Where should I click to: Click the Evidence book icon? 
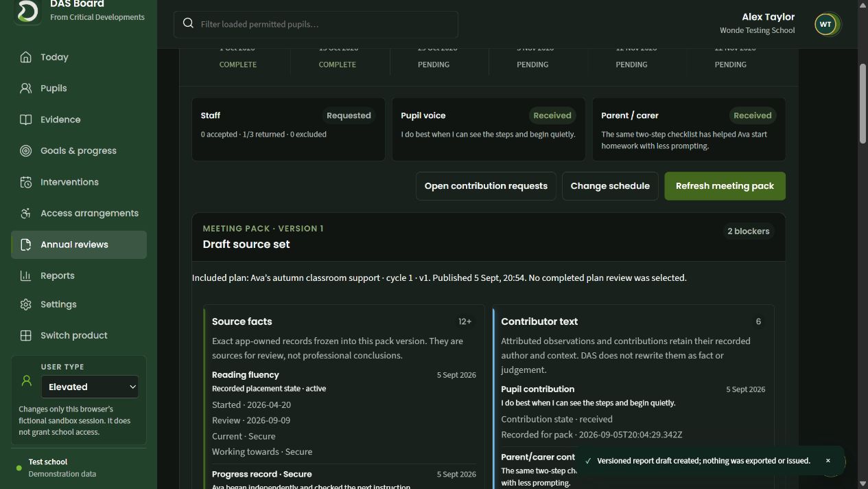click(26, 120)
